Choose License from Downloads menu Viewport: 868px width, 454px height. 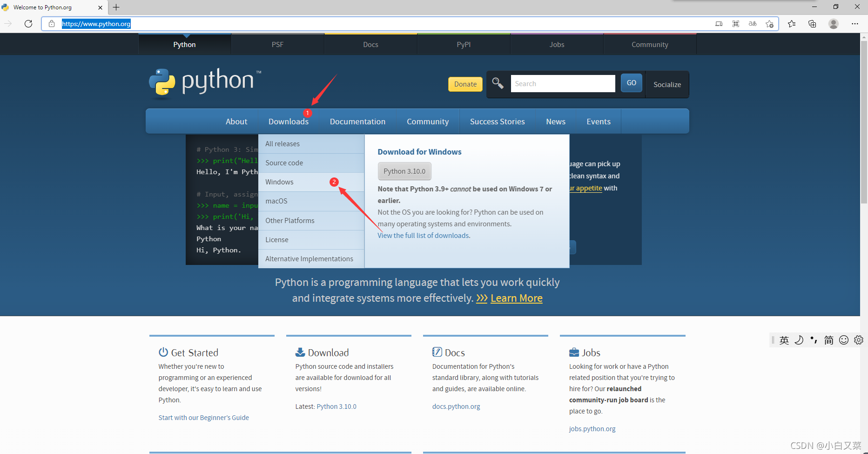(311, 240)
